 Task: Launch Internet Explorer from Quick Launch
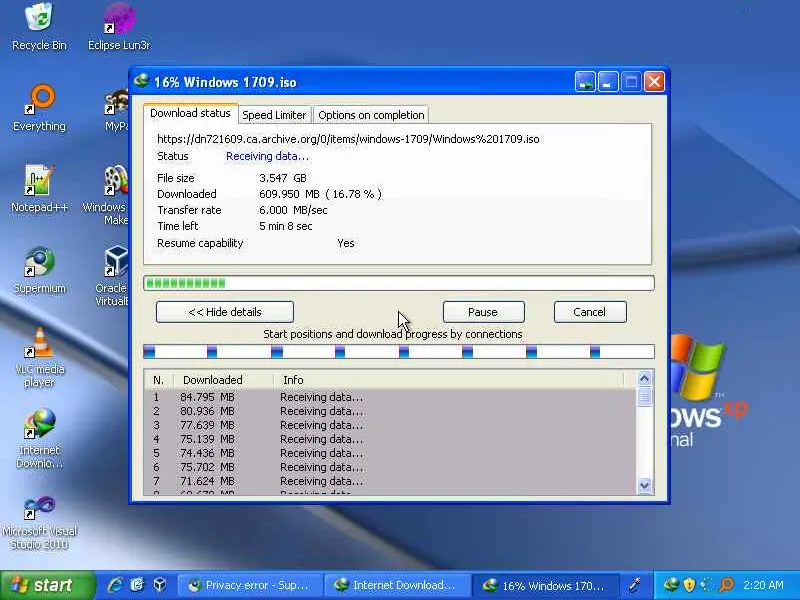(115, 585)
